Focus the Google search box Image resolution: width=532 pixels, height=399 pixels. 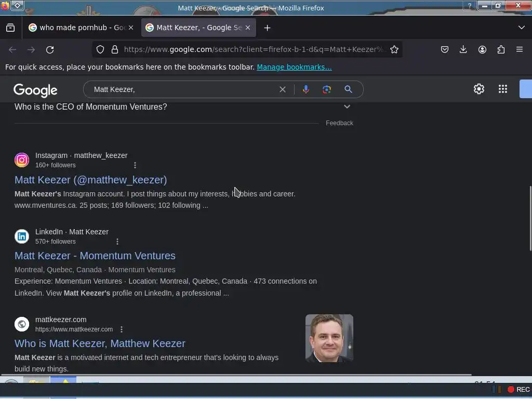pyautogui.click(x=183, y=89)
